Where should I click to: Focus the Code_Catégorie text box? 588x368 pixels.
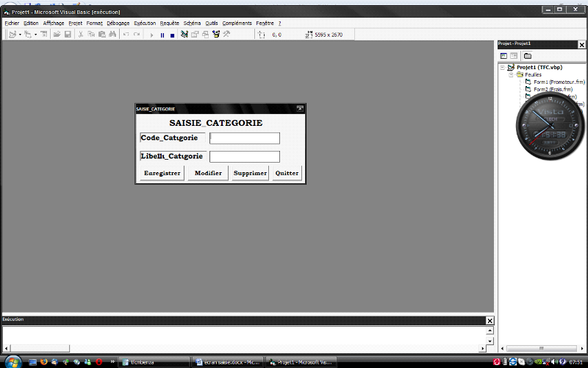245,138
